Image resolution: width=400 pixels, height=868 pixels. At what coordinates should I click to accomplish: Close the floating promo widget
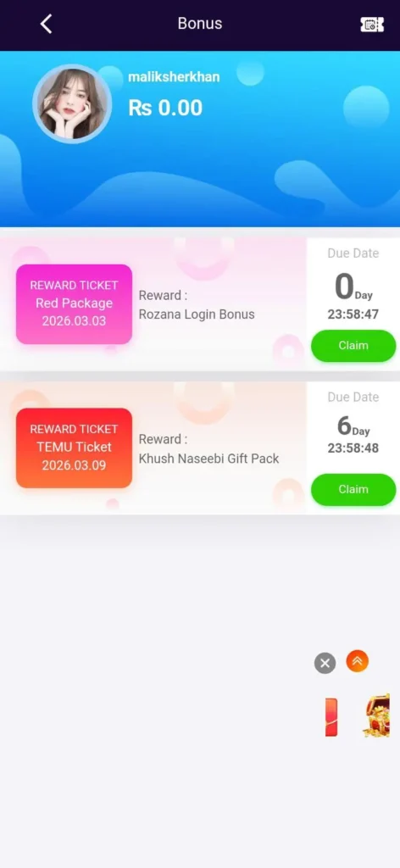[x=325, y=663]
